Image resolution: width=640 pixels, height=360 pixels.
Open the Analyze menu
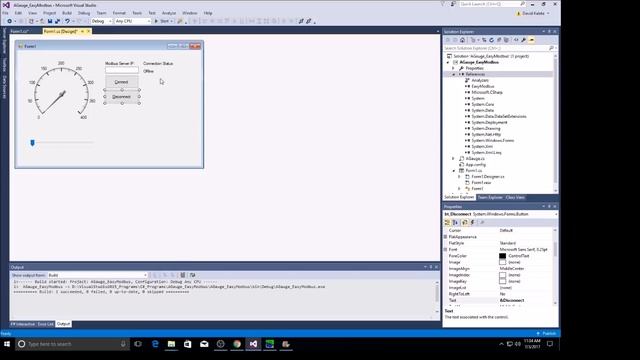(169, 13)
